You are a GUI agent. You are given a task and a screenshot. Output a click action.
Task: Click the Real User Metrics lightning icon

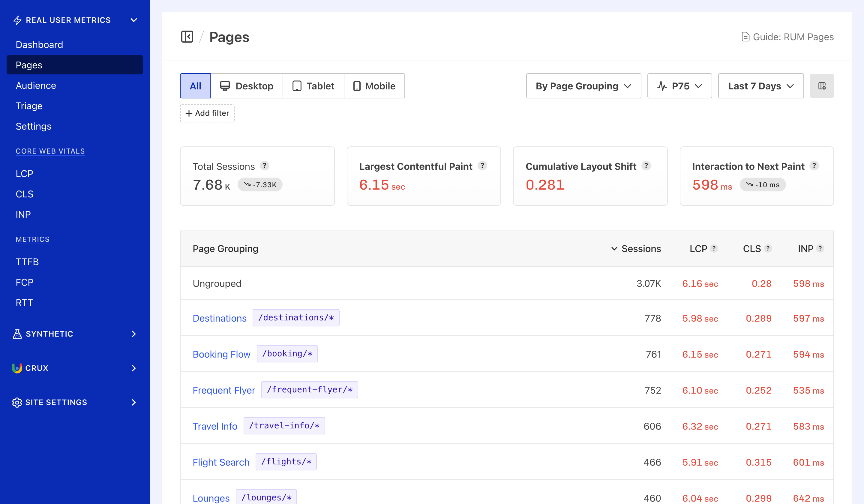pyautogui.click(x=17, y=20)
